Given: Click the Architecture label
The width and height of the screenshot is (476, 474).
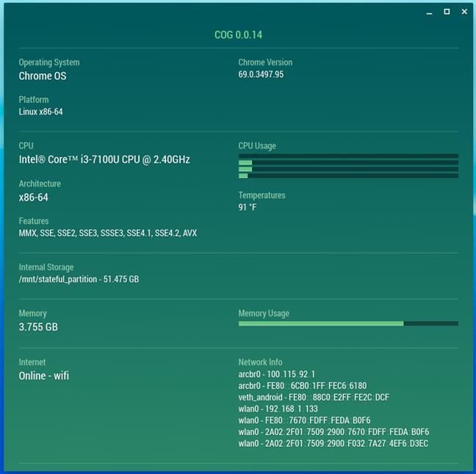Looking at the screenshot, I should 40,184.
